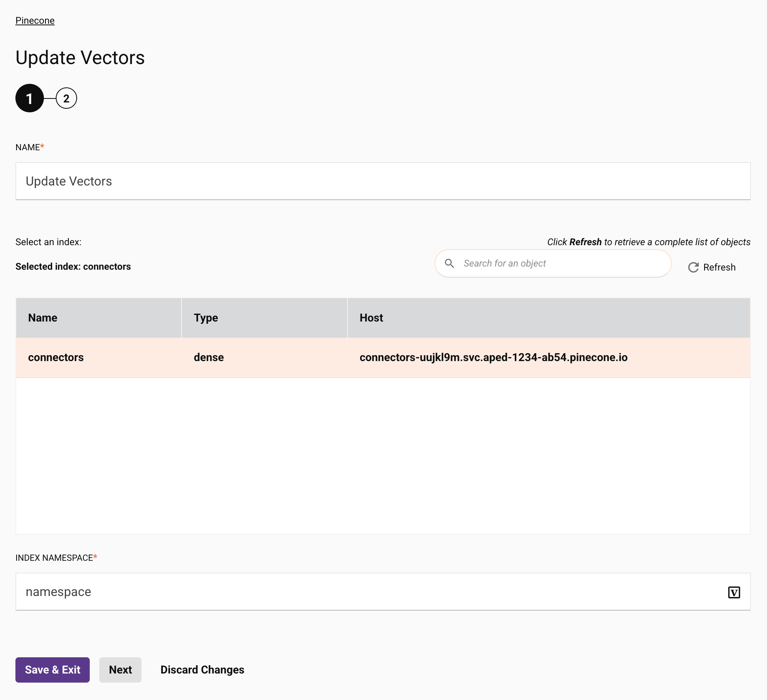Click the Name input field
The image size is (767, 700).
click(x=383, y=181)
